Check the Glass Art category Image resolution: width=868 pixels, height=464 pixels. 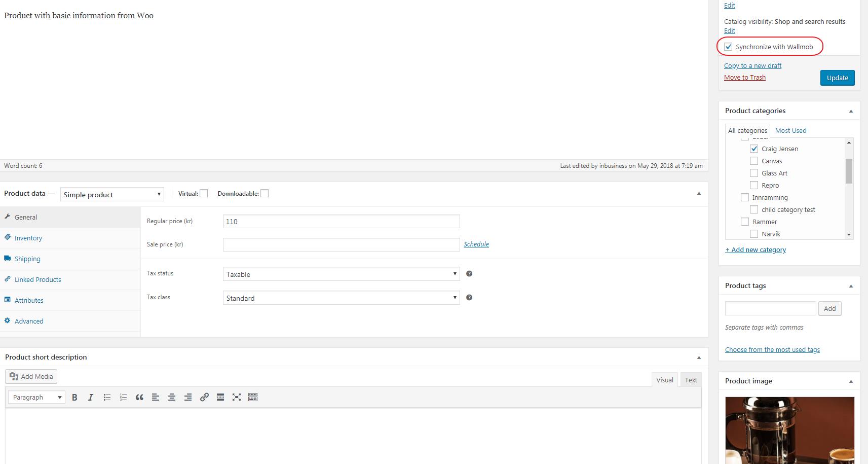point(754,173)
